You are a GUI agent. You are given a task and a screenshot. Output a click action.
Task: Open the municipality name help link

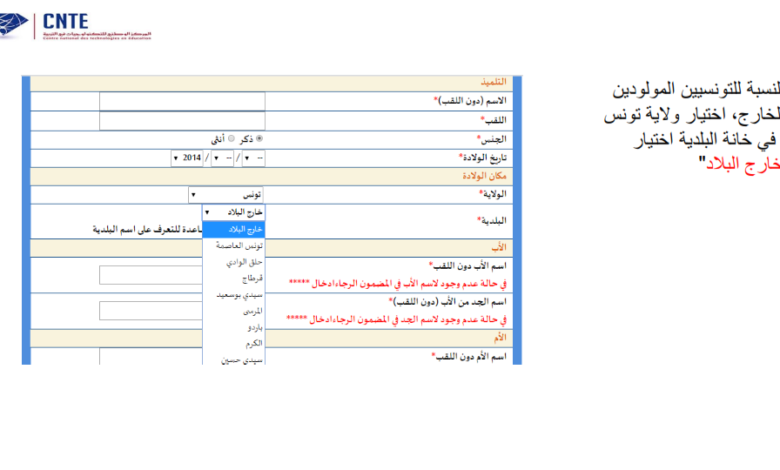point(147,229)
